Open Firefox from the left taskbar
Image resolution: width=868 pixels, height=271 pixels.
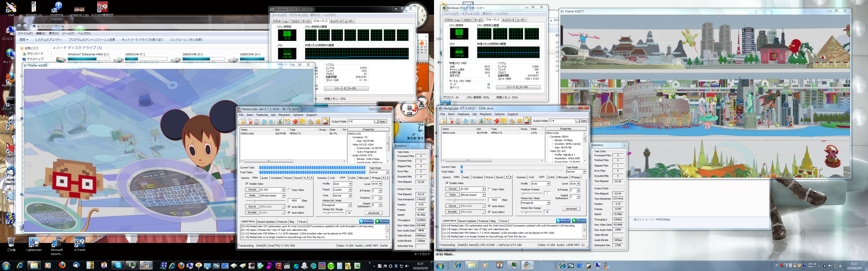62,265
